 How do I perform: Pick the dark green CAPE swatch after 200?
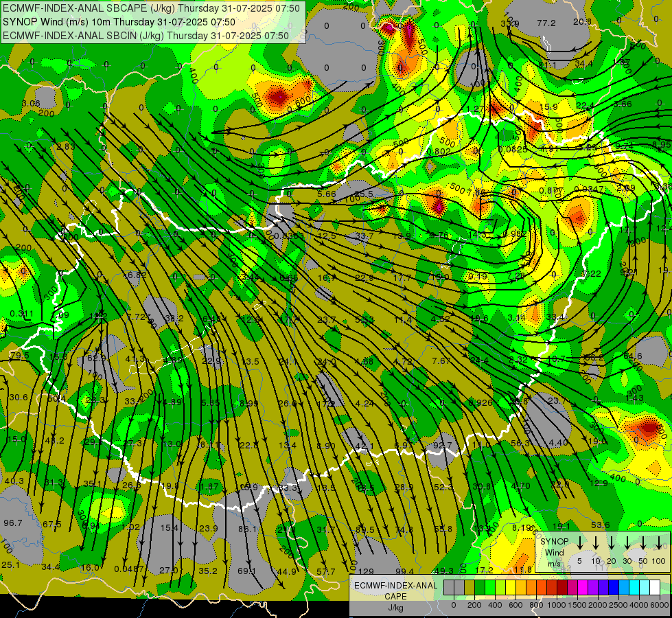pos(480,587)
